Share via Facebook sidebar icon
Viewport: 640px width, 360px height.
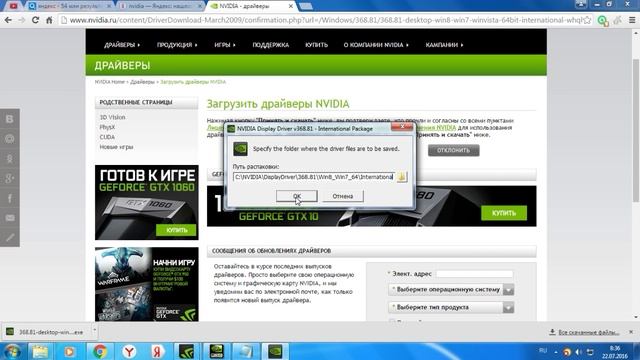10,198
